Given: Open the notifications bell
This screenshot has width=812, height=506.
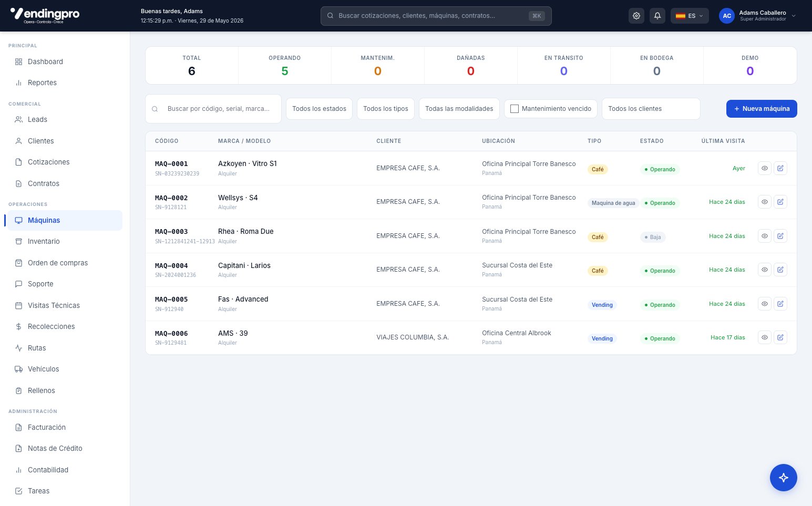Looking at the screenshot, I should pyautogui.click(x=657, y=16).
